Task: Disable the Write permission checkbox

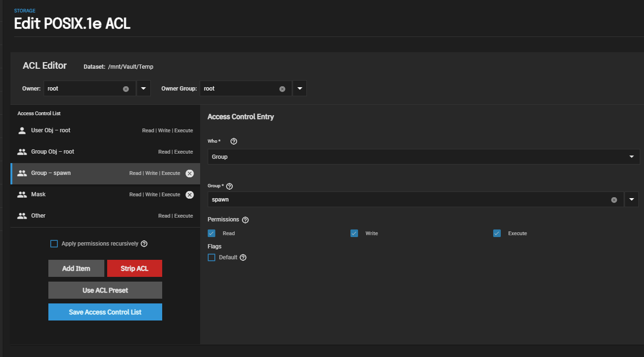Action: pos(354,233)
